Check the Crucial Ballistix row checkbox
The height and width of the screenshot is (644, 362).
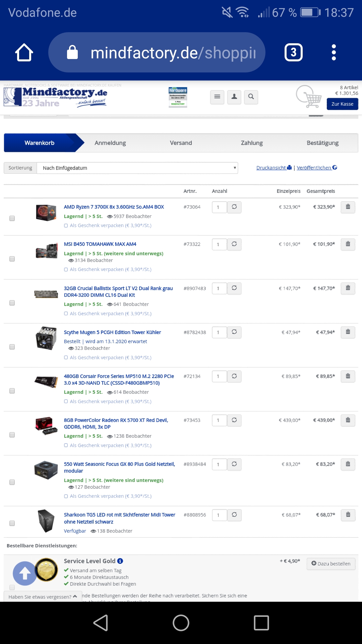point(12,303)
